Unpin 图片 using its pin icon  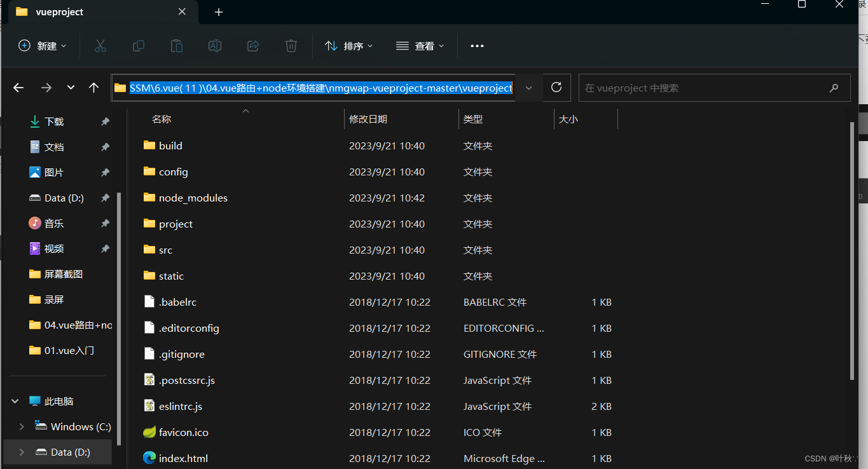pos(106,172)
